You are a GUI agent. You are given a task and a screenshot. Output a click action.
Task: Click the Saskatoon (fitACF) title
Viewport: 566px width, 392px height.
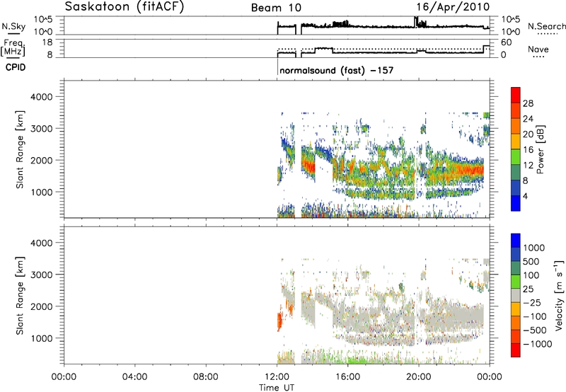pyautogui.click(x=125, y=7)
